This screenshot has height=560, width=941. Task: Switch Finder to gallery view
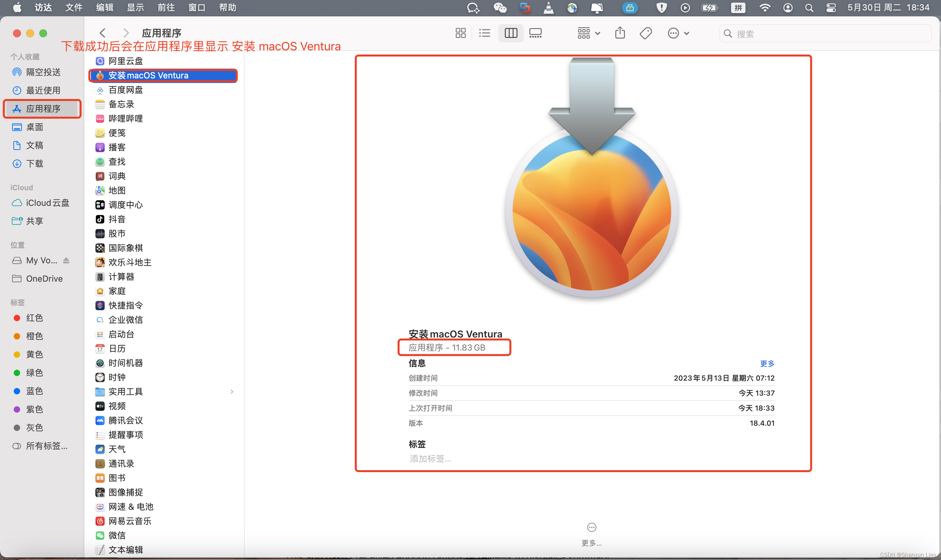coord(536,33)
